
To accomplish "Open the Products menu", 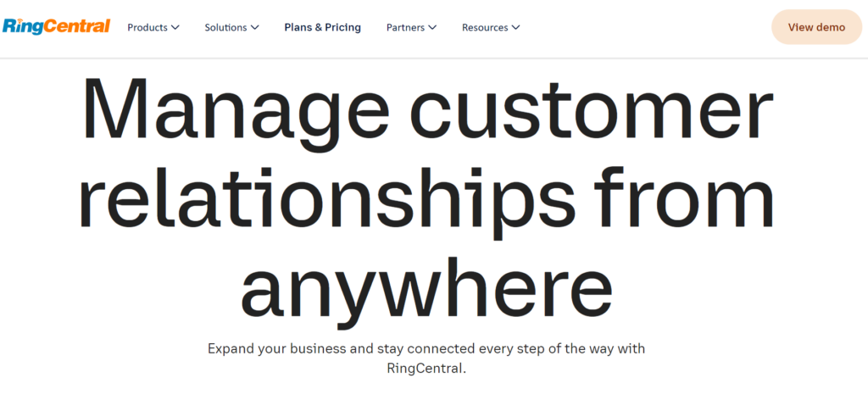I will (x=147, y=27).
